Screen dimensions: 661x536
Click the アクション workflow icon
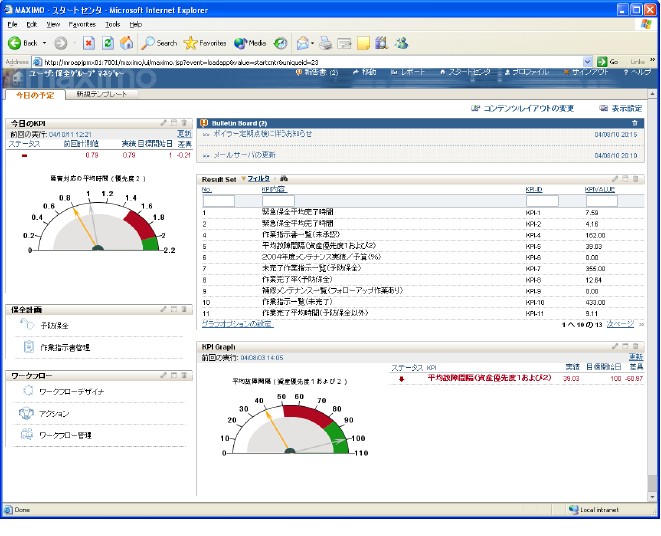coord(28,414)
